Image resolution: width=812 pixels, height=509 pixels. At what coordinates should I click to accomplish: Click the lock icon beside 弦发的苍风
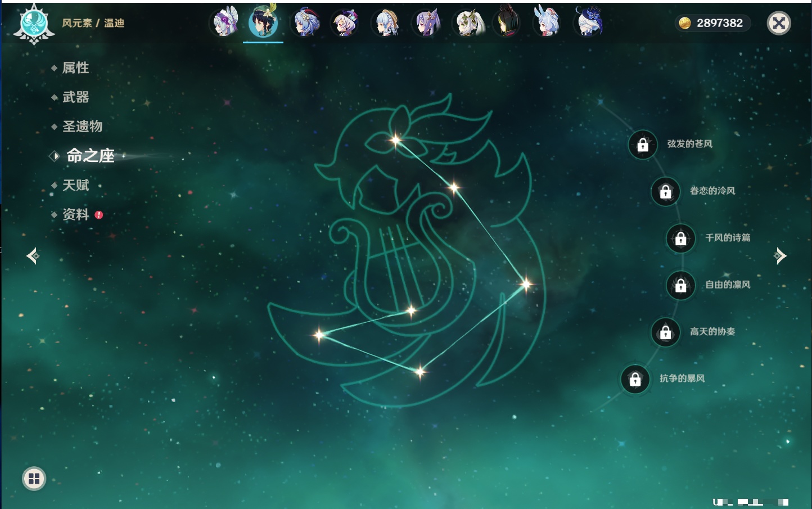point(643,145)
